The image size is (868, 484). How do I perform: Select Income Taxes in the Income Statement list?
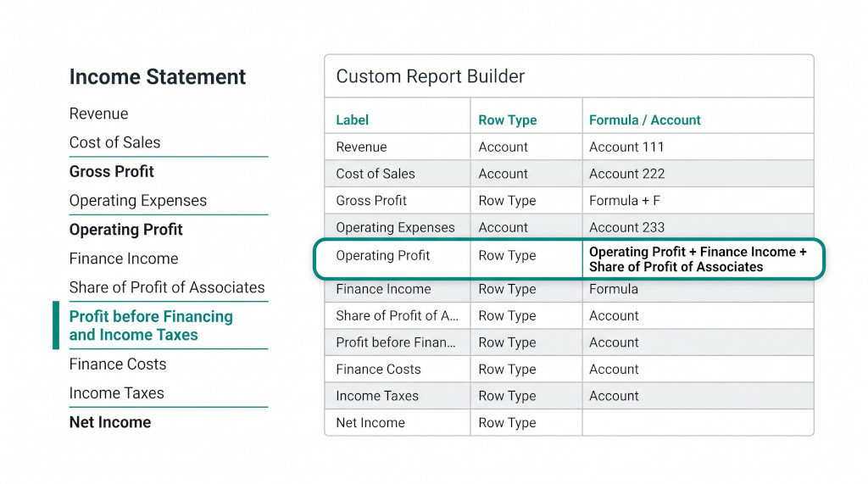[116, 393]
